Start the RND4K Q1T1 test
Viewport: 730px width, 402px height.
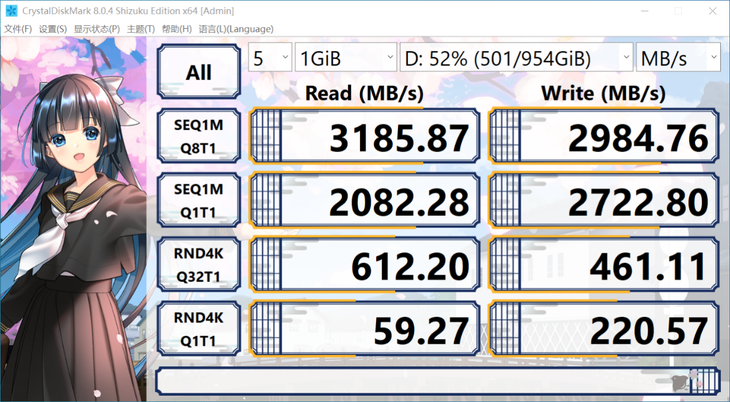click(199, 329)
